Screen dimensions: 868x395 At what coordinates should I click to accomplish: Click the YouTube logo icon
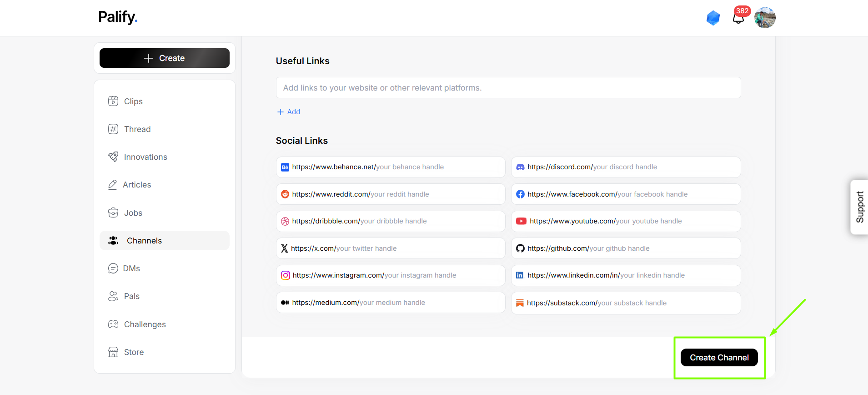pyautogui.click(x=521, y=221)
